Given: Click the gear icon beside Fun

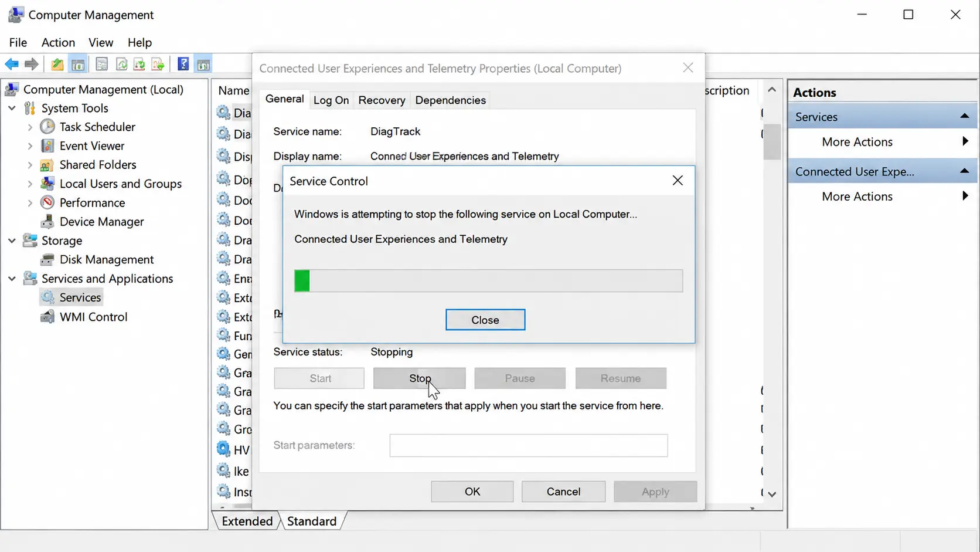Looking at the screenshot, I should pyautogui.click(x=223, y=336).
